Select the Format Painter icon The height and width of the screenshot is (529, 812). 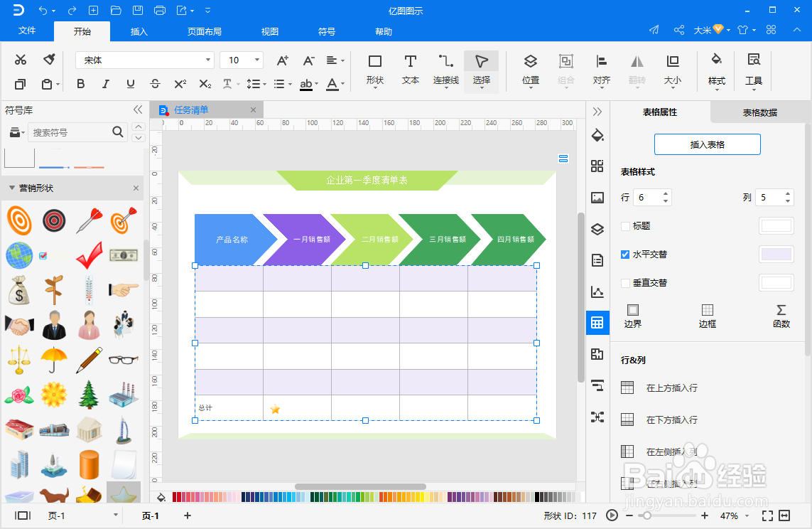click(49, 60)
